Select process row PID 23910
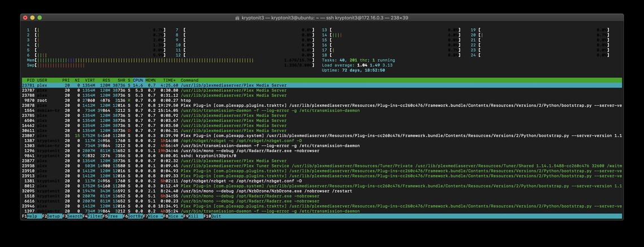 tap(322, 171)
